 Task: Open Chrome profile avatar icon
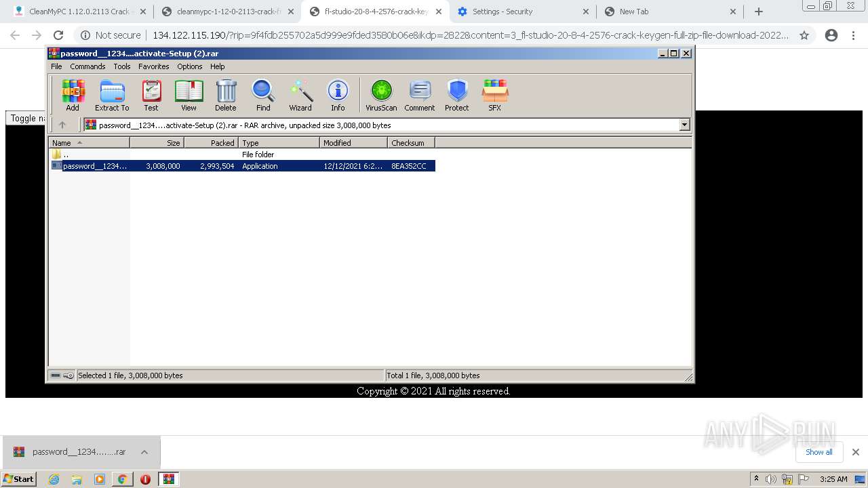click(x=831, y=35)
